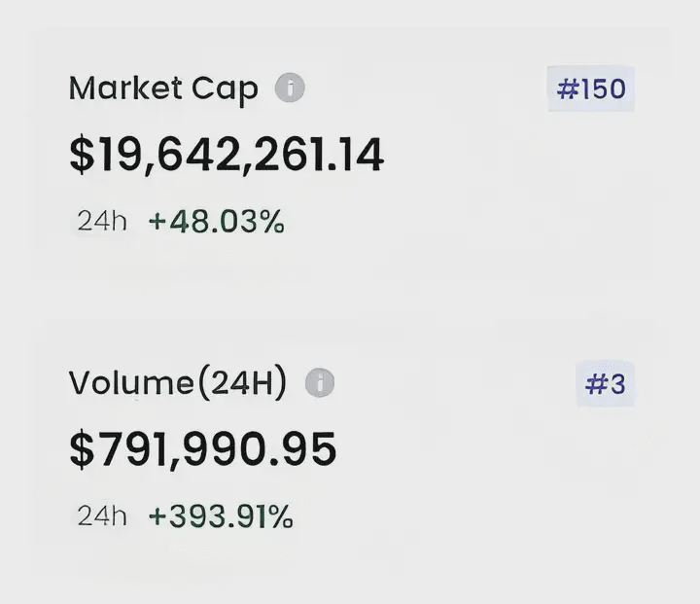Click the 24h label under Volume
Viewport: 700px width, 604px height.
click(102, 515)
